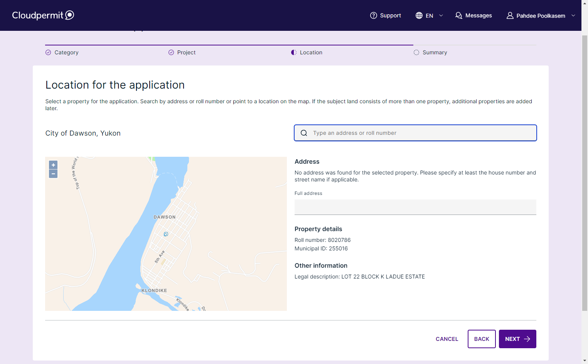Click the search magnifier icon
Viewport: 588px width, 364px height.
coord(304,133)
